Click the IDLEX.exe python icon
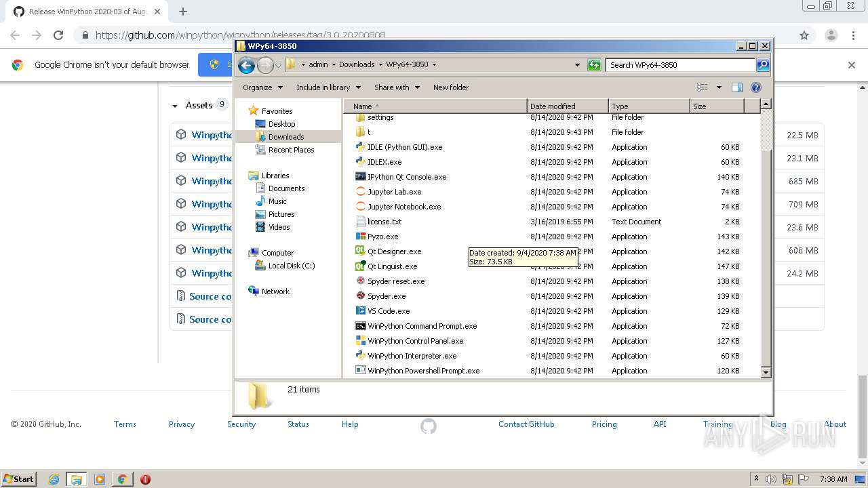 (x=361, y=162)
